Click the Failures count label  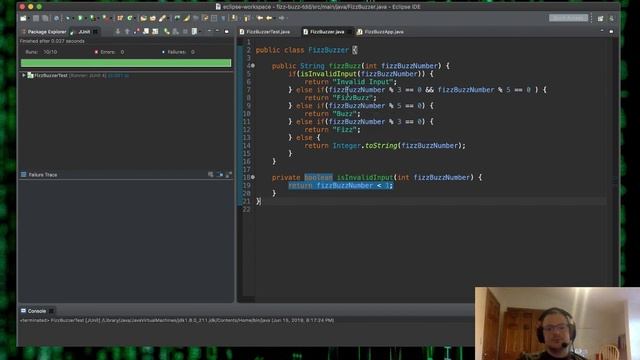pos(178,52)
